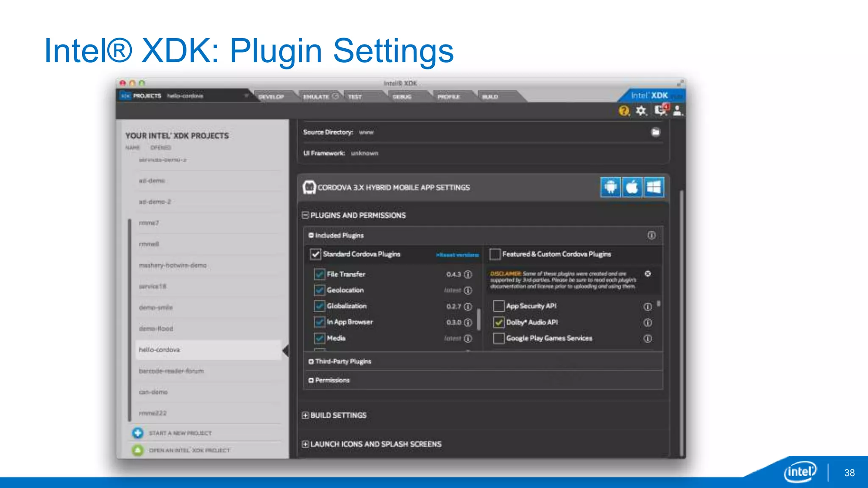Select the Windows platform icon
The image size is (868, 488).
(654, 187)
